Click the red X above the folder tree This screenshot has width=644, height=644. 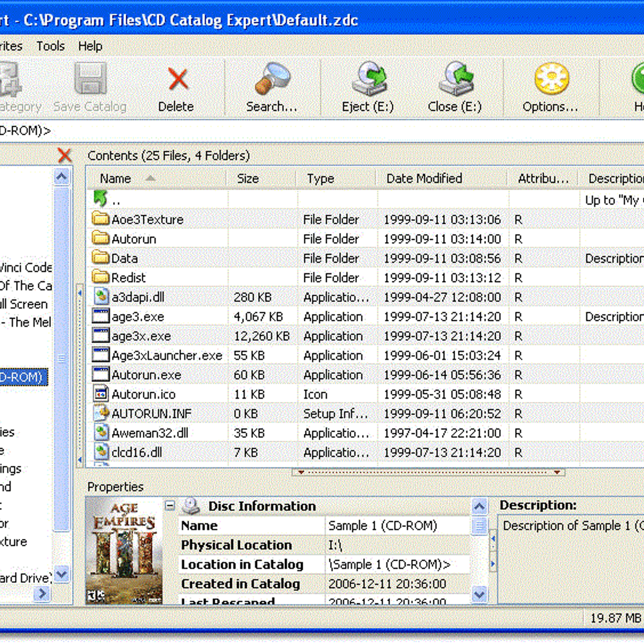(64, 156)
